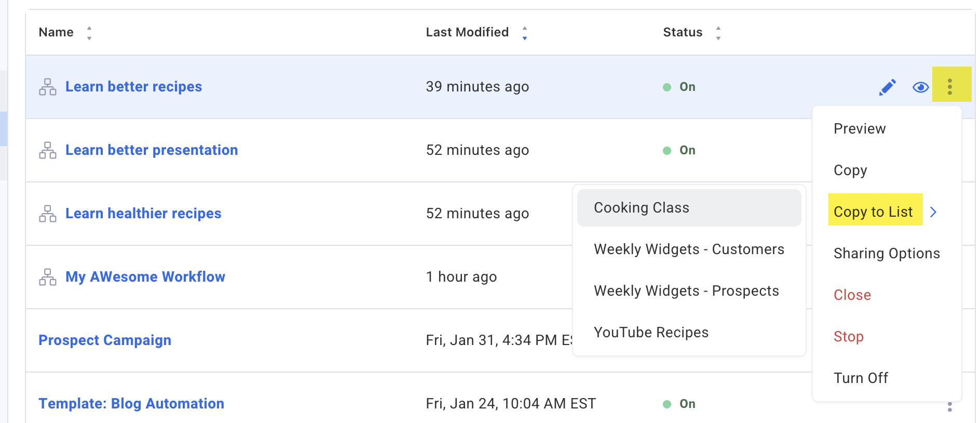980x423 pixels.
Task: Sort by Last Modified column arrows
Action: tap(525, 33)
